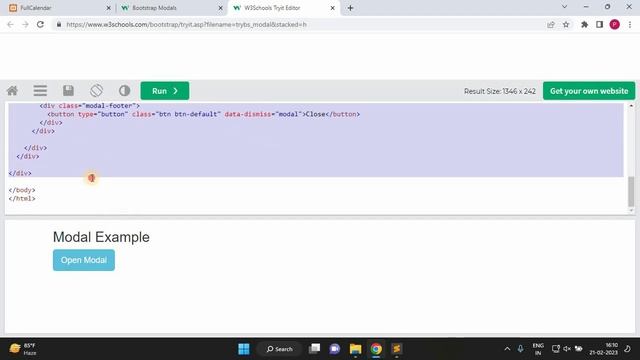This screenshot has height=360, width=640.
Task: Save the code with the floppy icon
Action: (68, 91)
